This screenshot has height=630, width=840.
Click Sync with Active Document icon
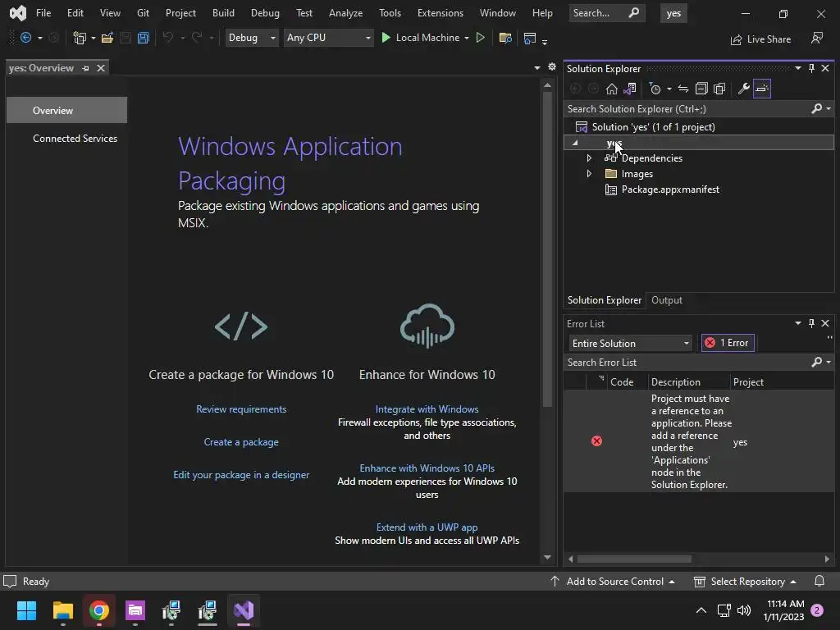[683, 89]
